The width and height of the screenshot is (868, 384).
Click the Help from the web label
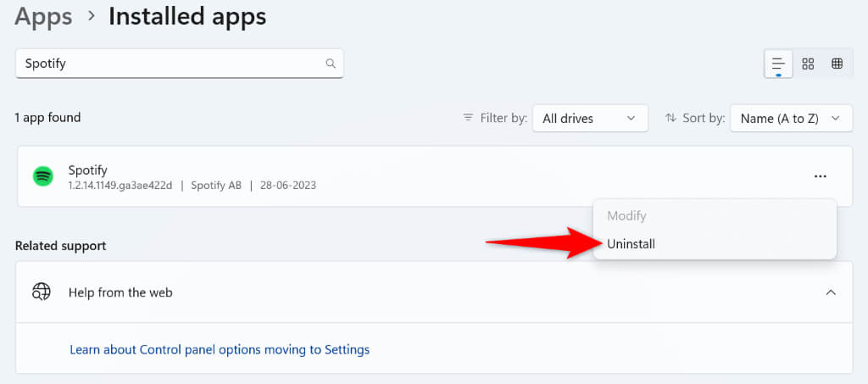pos(120,292)
